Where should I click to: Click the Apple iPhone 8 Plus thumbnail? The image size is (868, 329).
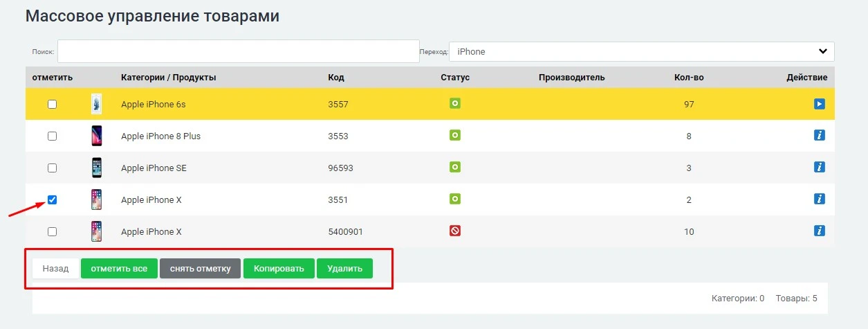97,136
